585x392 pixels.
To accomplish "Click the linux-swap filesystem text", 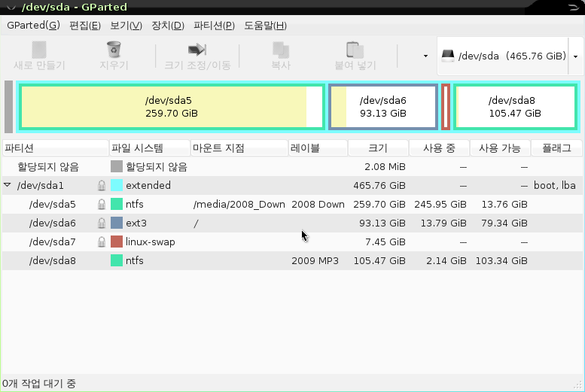I will point(151,242).
